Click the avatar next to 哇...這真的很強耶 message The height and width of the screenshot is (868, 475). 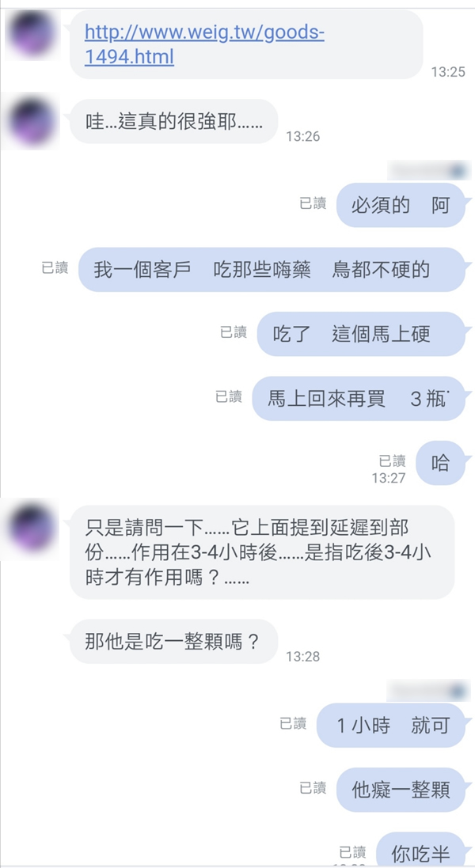[x=30, y=122]
